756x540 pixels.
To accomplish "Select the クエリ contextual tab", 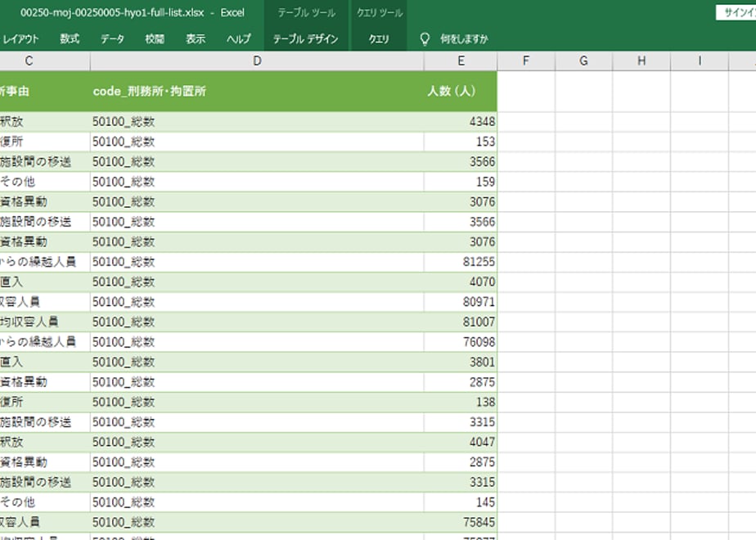I will pyautogui.click(x=379, y=39).
